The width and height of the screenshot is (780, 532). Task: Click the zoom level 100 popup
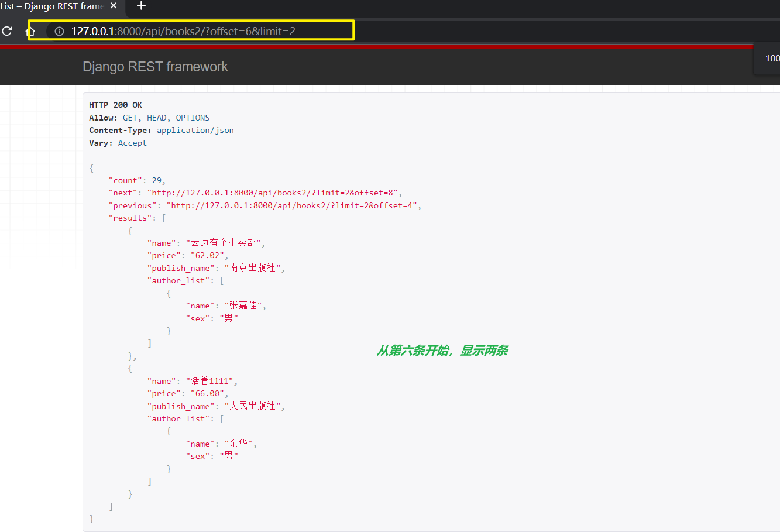(x=767, y=59)
